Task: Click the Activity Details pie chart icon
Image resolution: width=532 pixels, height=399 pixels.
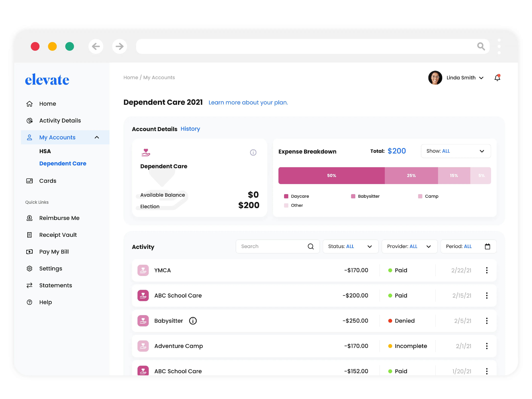Action: click(29, 120)
